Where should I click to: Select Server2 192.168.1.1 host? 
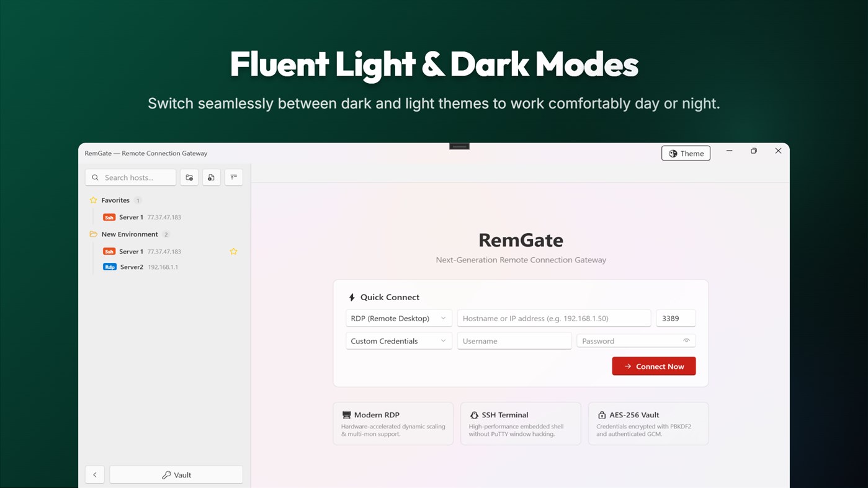coord(141,267)
